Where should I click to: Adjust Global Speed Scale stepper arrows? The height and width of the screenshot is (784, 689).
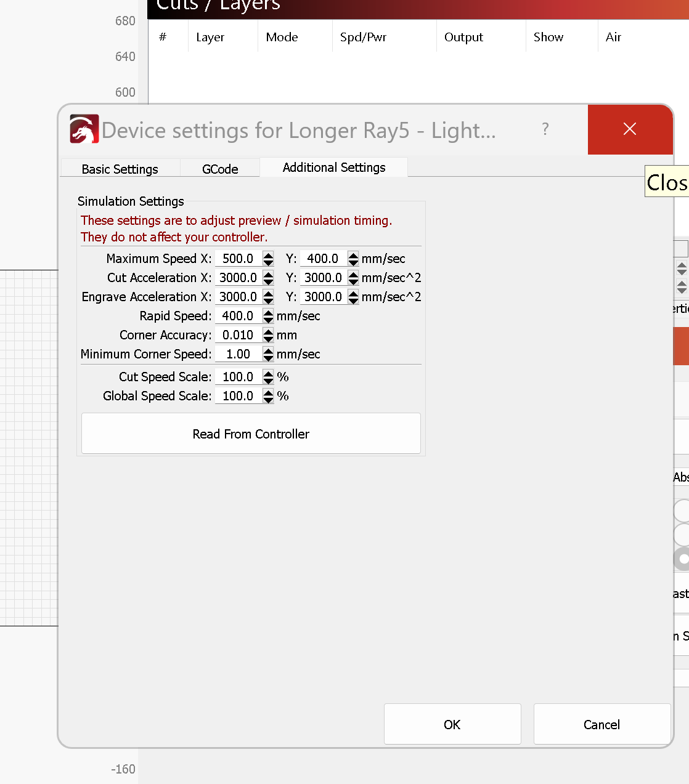(268, 396)
